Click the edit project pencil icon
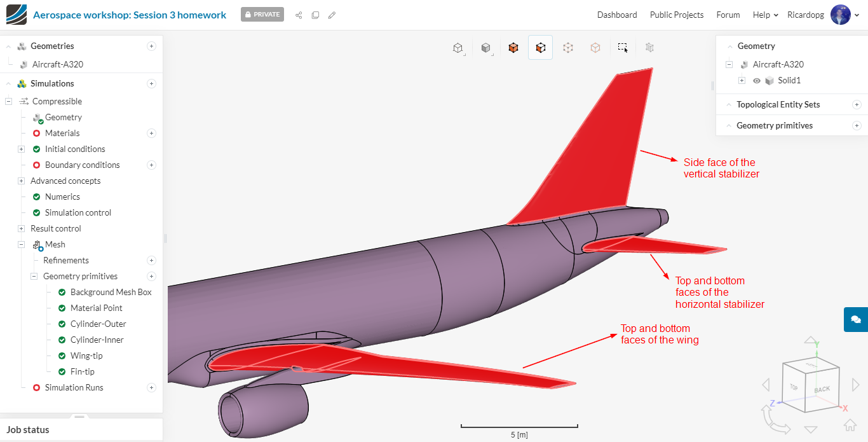 [332, 15]
